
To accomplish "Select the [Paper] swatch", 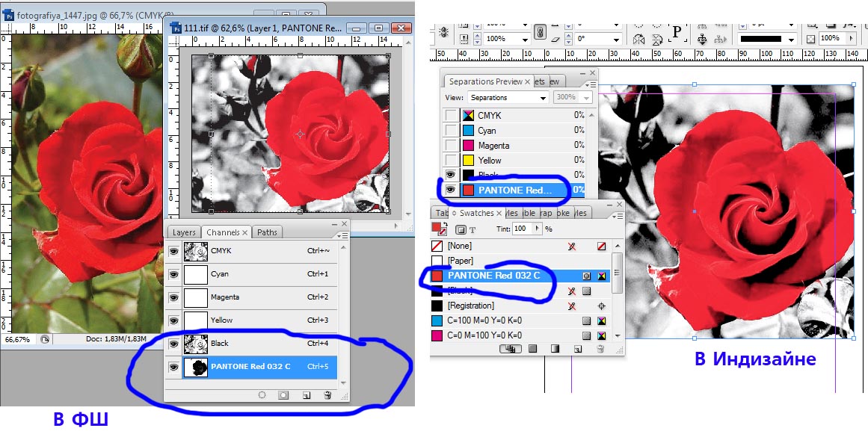I will point(520,261).
